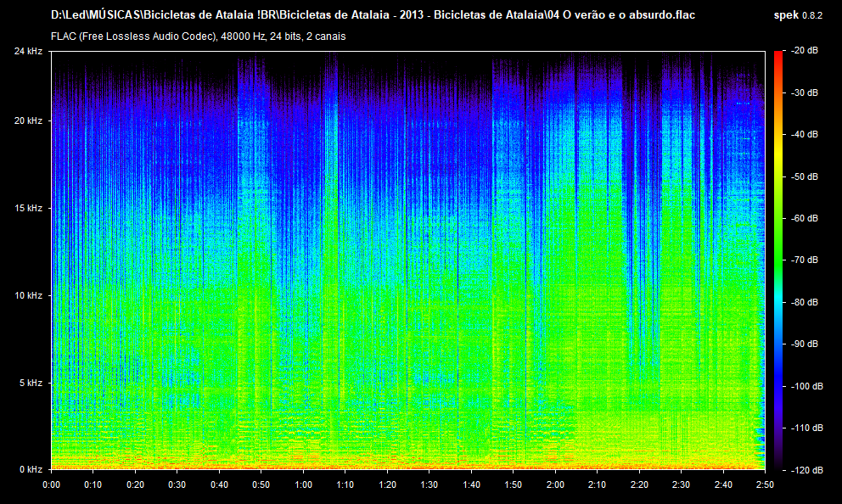Click the '-50 dB' color scale label
842x504 pixels.
click(x=805, y=176)
